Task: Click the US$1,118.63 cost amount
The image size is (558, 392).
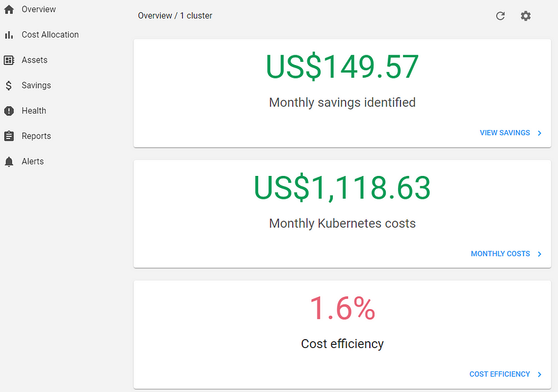Action: pos(342,188)
